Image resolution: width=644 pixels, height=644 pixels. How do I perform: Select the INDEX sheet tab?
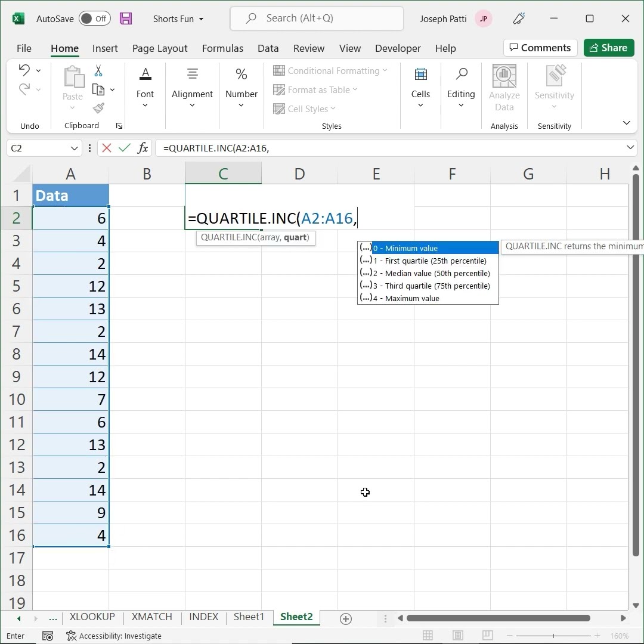pos(204,617)
